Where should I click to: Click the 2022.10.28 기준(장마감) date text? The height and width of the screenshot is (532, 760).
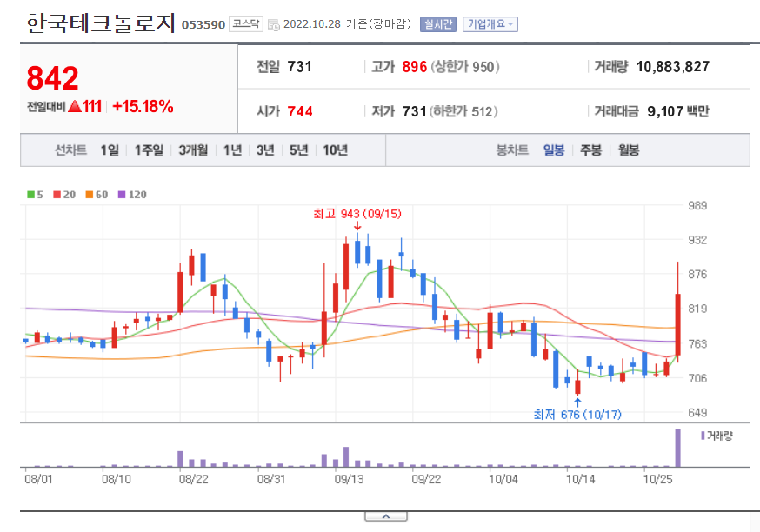click(x=347, y=23)
